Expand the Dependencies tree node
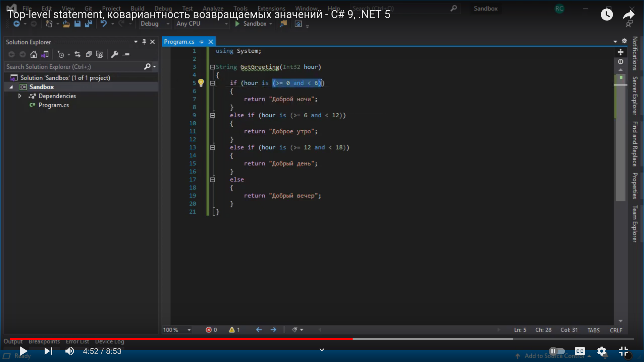The image size is (644, 362). point(20,96)
